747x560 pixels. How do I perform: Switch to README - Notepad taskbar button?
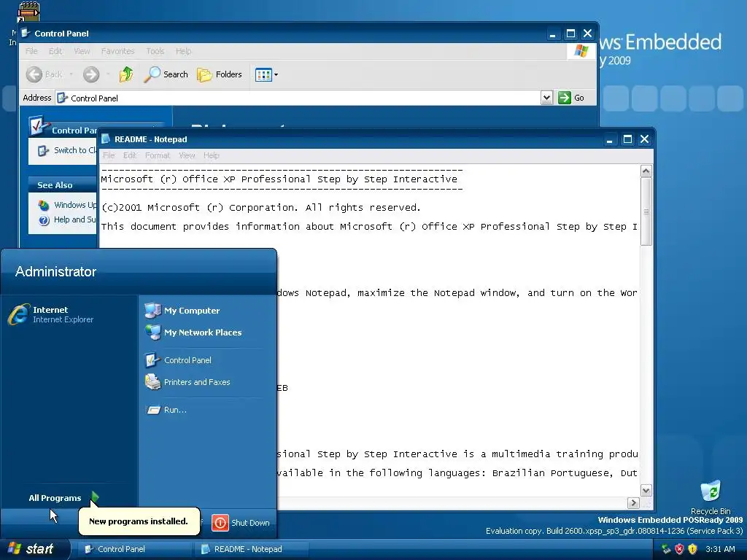[x=252, y=549]
